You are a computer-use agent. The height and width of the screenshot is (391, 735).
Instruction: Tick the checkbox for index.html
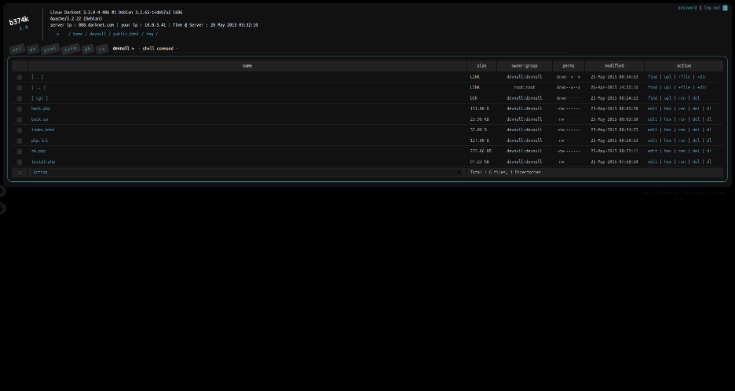[x=20, y=130]
